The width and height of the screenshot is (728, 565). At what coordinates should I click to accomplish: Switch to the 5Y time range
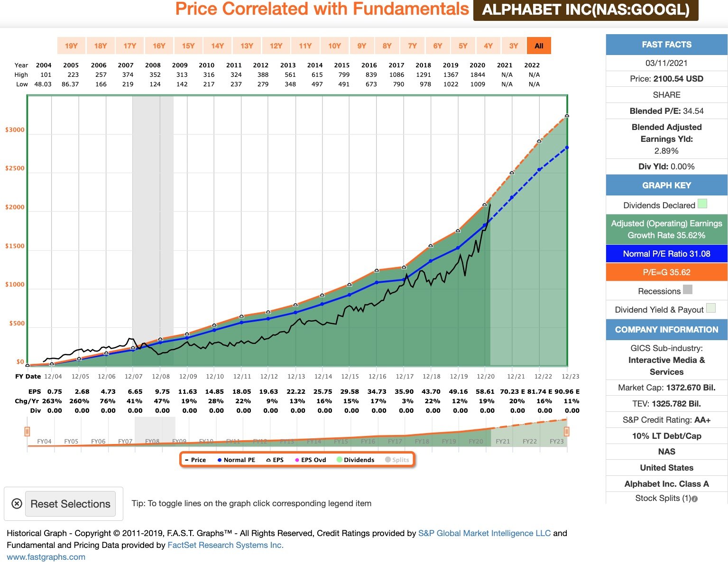463,46
